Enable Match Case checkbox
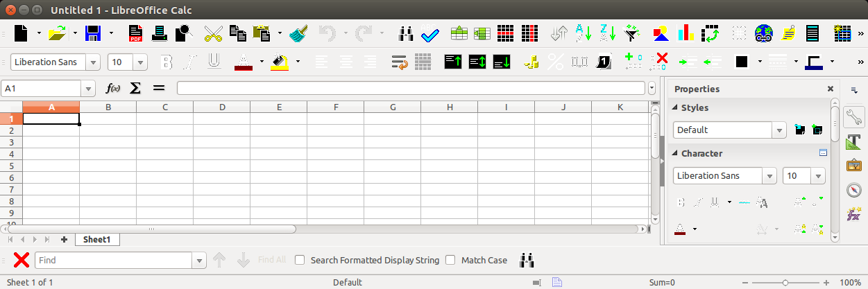Image resolution: width=868 pixels, height=289 pixels. tap(450, 260)
